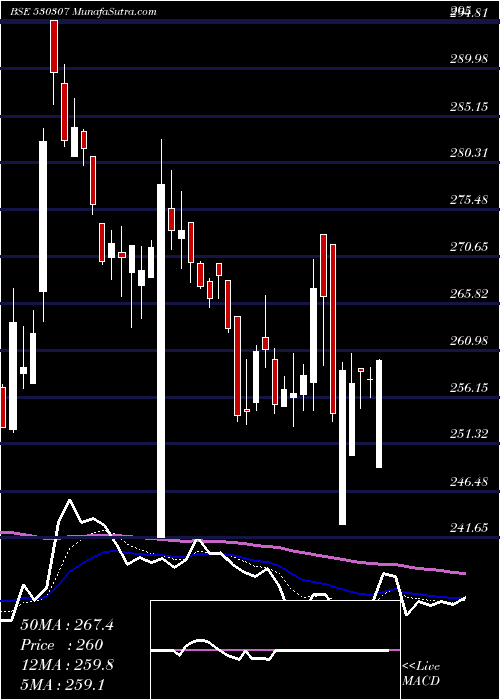Click the Price : 260 readout
500x700 pixels.
[62, 645]
